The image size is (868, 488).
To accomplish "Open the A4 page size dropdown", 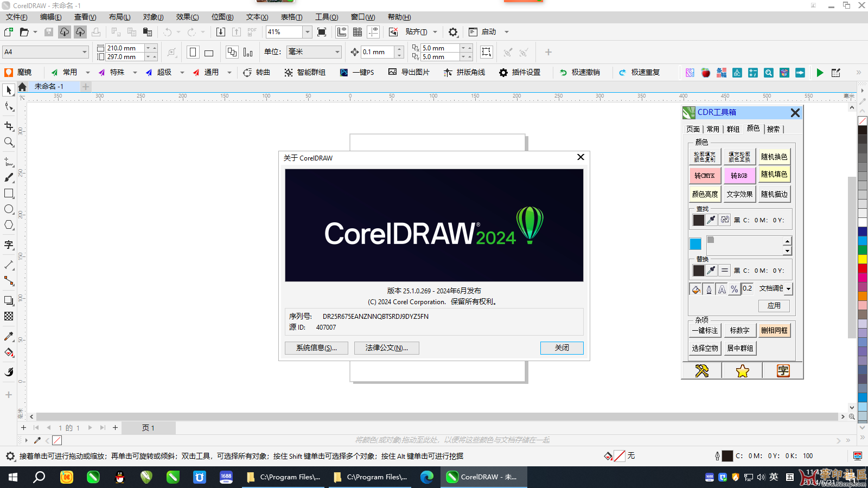I will tap(84, 52).
